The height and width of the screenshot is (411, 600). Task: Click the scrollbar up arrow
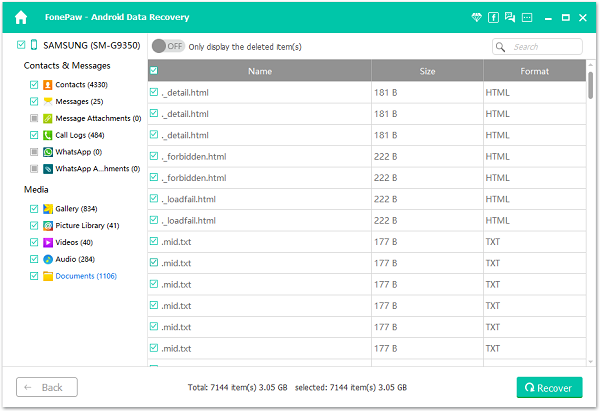(590, 65)
